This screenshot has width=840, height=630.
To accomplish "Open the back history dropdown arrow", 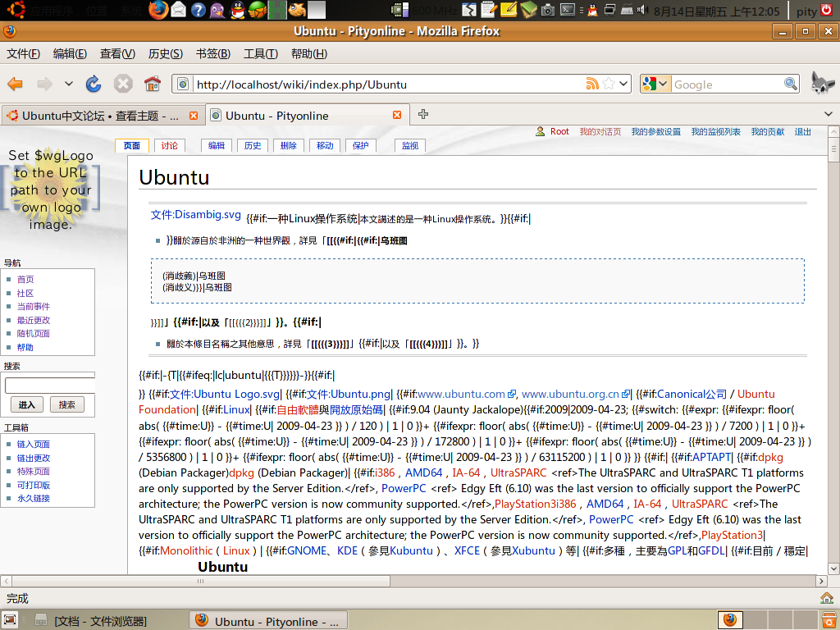I will 69,84.
